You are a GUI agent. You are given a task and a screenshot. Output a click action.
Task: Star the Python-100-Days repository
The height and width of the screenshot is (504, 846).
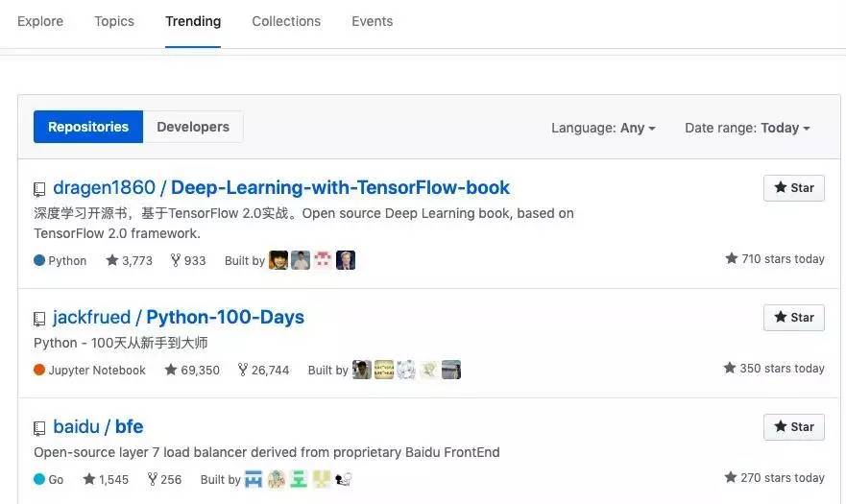[793, 318]
